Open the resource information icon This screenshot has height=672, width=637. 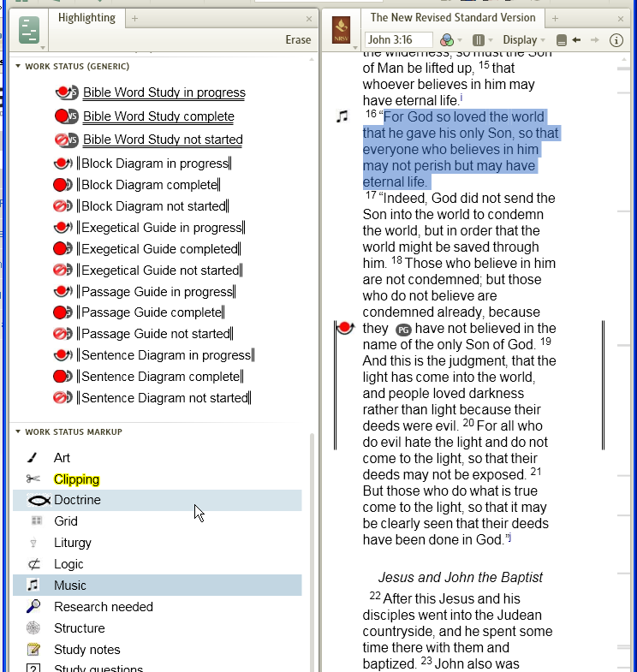pos(616,40)
